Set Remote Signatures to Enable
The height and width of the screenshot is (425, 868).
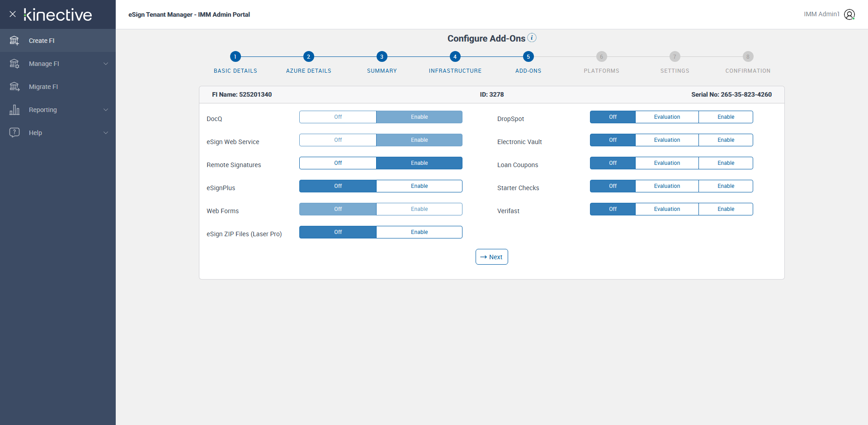420,163
